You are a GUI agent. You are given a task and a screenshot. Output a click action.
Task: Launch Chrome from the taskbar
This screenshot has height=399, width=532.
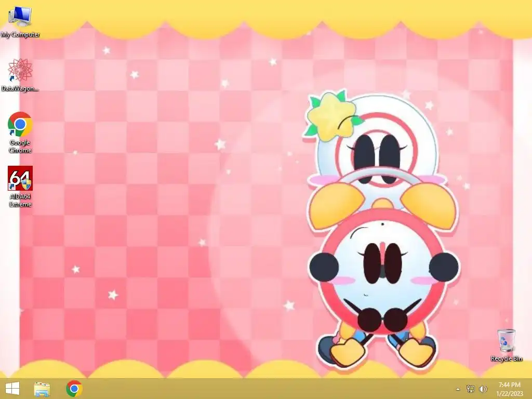click(74, 389)
